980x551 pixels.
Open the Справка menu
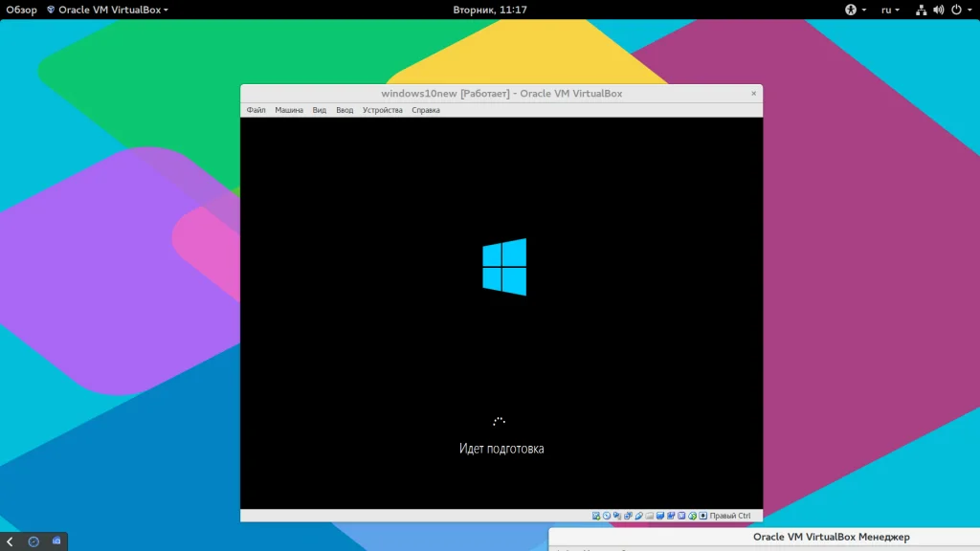[426, 110]
